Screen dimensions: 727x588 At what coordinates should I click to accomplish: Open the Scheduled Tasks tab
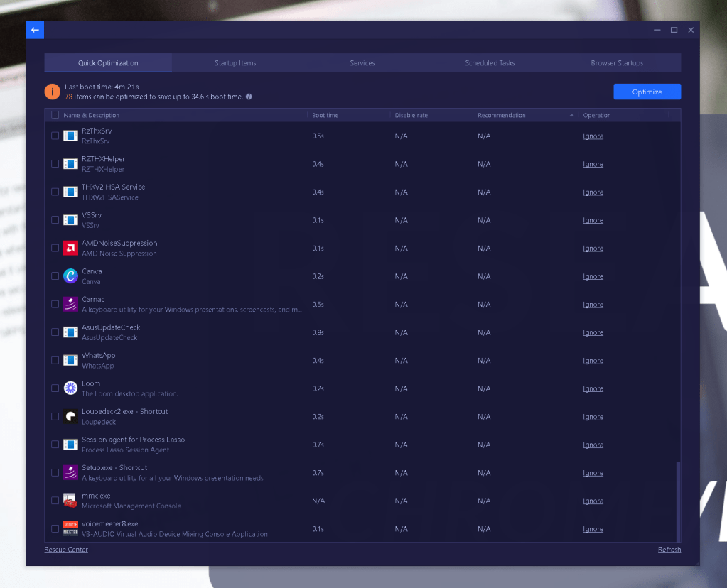click(x=490, y=63)
